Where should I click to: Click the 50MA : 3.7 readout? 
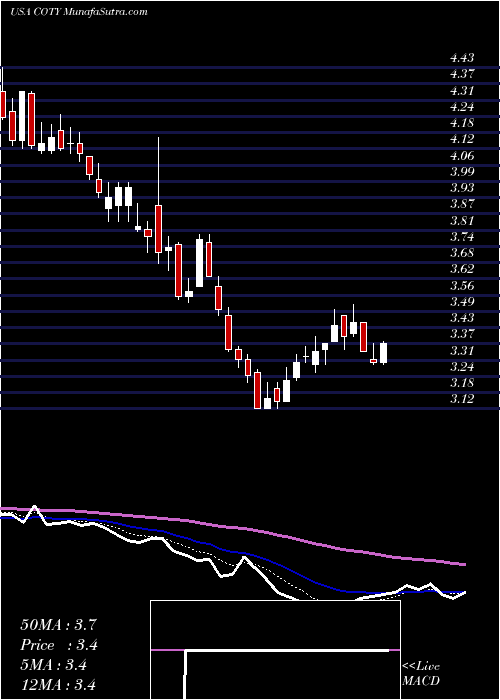[58, 625]
